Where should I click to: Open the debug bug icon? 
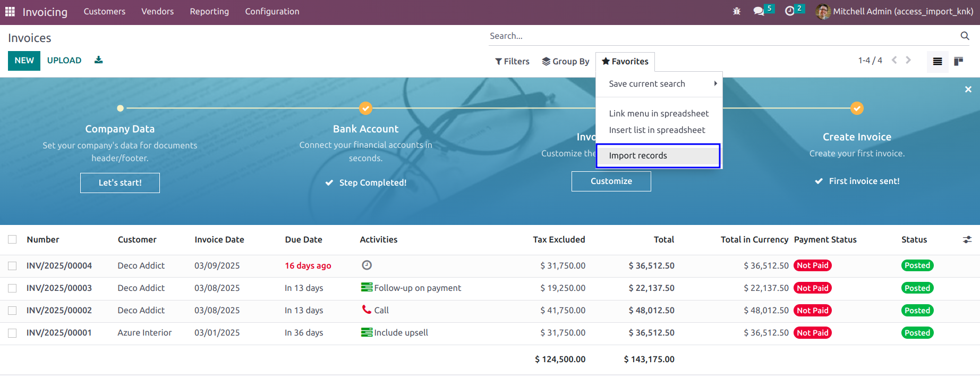(x=737, y=11)
